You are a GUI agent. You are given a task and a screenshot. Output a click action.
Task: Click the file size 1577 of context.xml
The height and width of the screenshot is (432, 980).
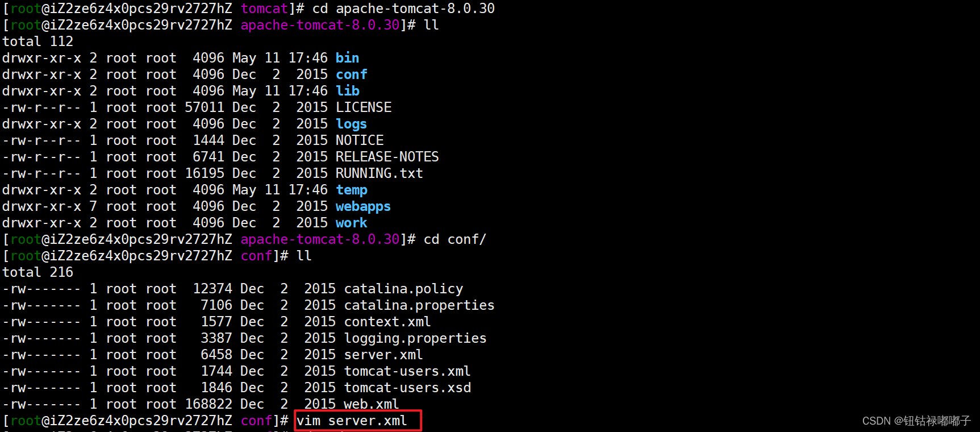pos(216,322)
